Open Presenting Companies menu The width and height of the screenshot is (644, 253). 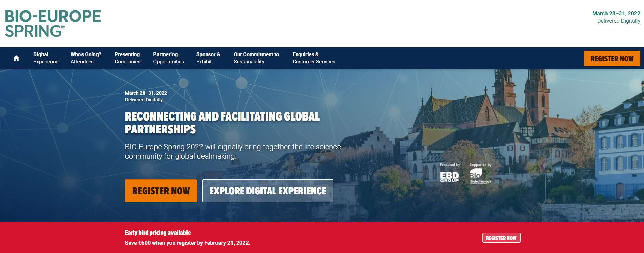[128, 58]
